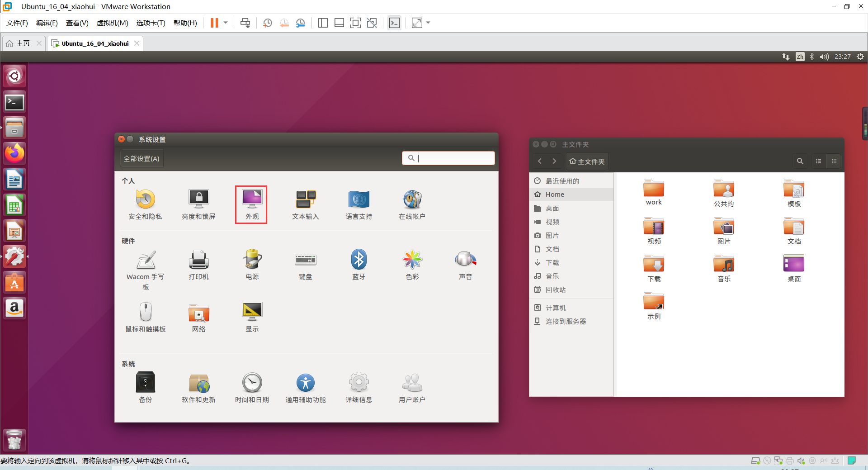Open User Accounts (用户账户) settings
Screen dimensions: 868x470
point(412,388)
